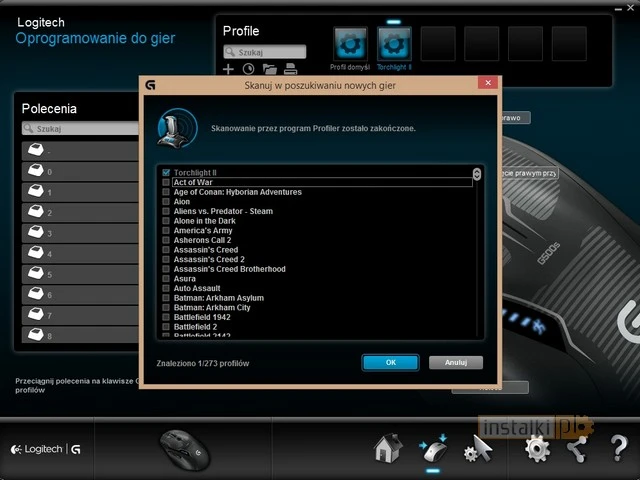Image resolution: width=640 pixels, height=480 pixels.
Task: Select the Asura game entry
Action: [184, 279]
